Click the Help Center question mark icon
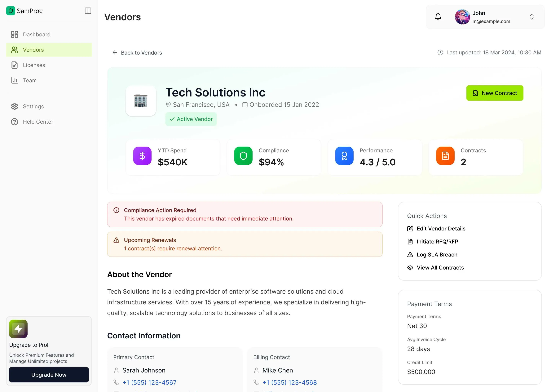The image size is (551, 392). tap(15, 122)
